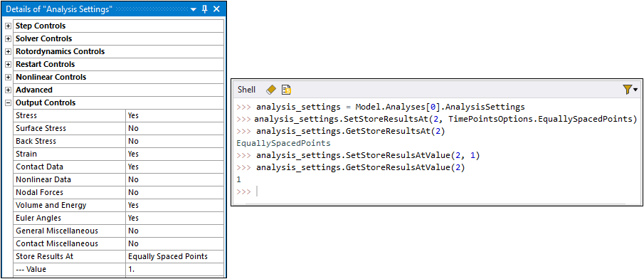This screenshot has height=279, width=644.
Task: Open the yellow filter icon dropdown
Action: tap(630, 90)
